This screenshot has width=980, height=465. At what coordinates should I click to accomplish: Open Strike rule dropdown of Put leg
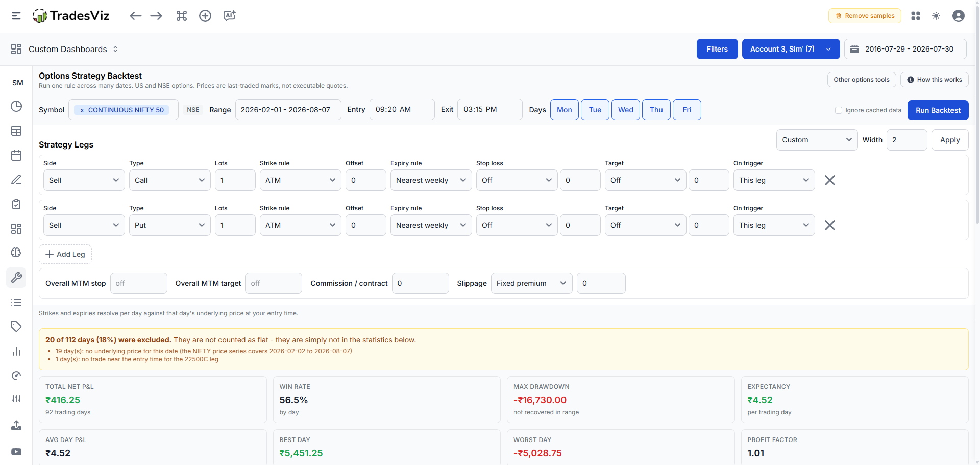[301, 225]
